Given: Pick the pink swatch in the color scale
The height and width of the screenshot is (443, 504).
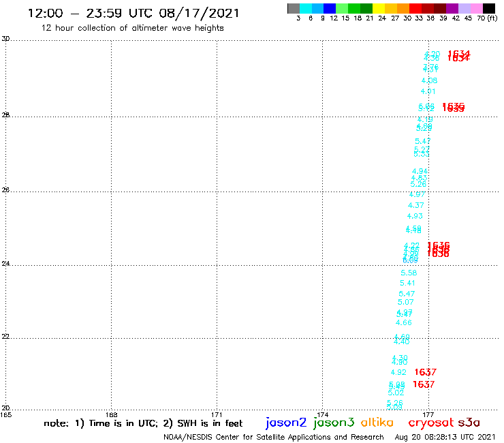Looking at the screenshot, I should 476,8.
